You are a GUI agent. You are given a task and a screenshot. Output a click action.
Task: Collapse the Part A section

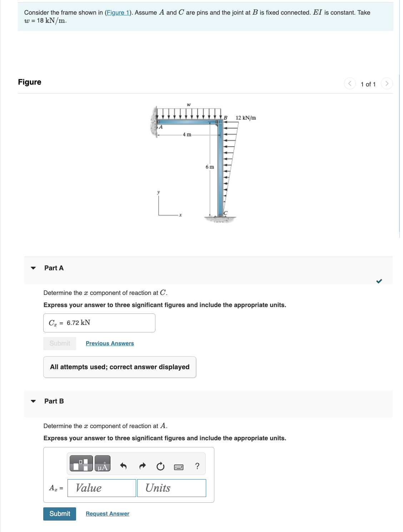coord(33,269)
